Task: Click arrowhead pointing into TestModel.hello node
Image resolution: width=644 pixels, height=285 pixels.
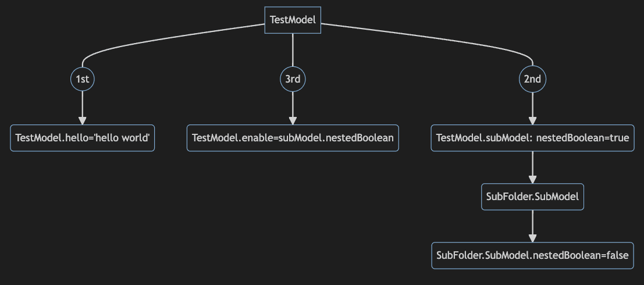Action: tap(82, 120)
